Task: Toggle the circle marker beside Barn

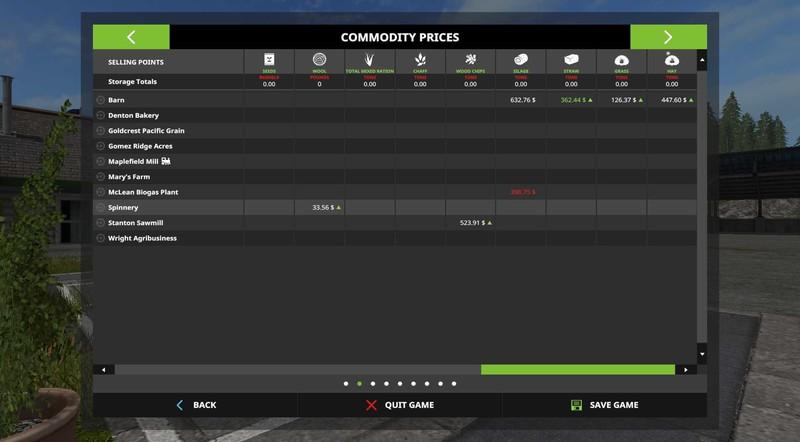Action: pyautogui.click(x=100, y=100)
